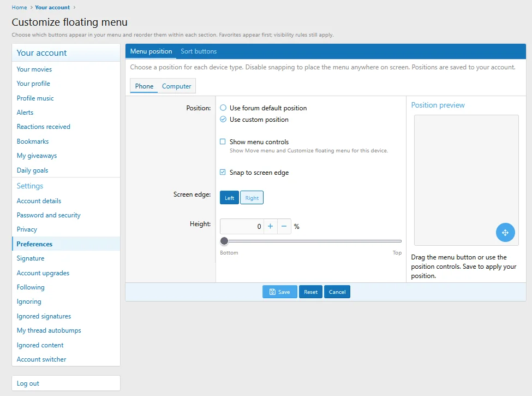Screen dimensions: 532x396
Task: Click the plus button to increase Height
Action: coord(271,226)
